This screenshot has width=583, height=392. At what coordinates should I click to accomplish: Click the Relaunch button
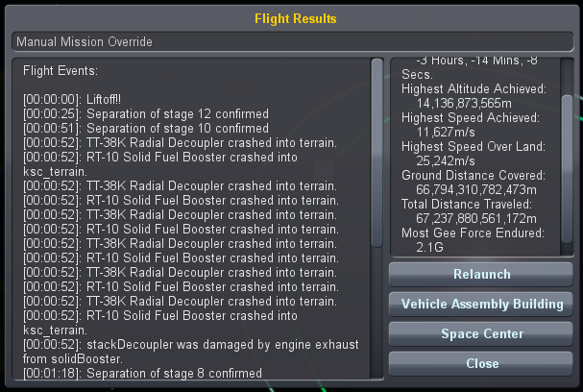[481, 275]
